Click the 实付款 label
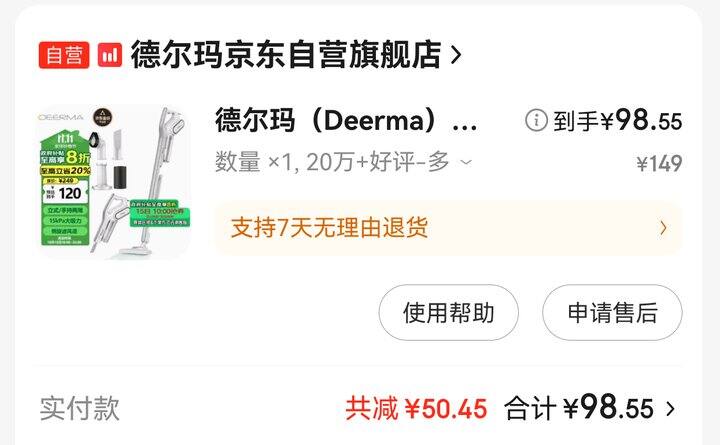 point(79,408)
